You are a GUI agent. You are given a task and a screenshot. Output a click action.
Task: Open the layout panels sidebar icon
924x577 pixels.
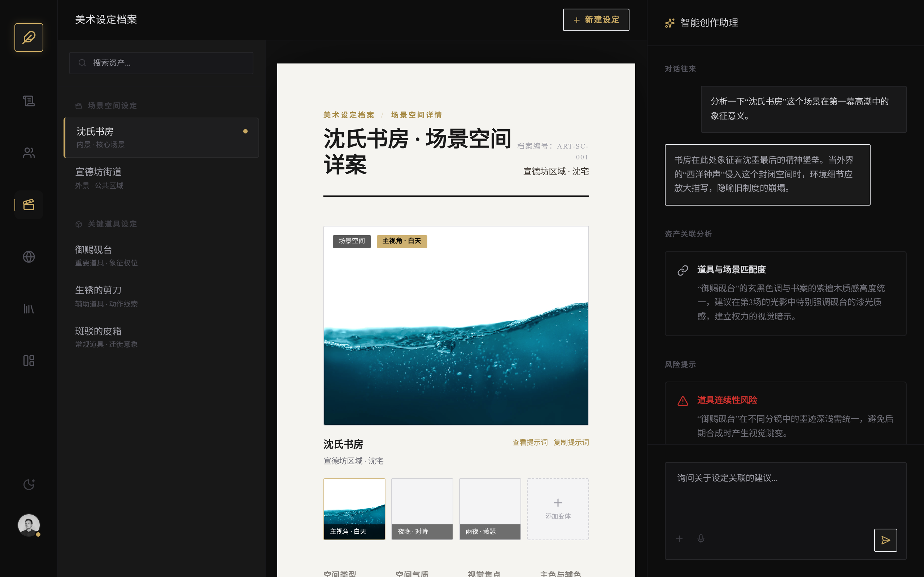[29, 361]
